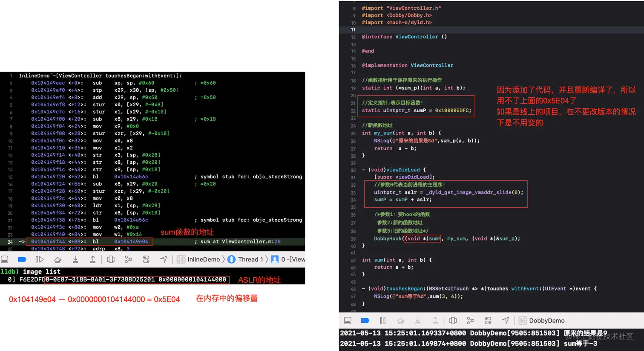Deactivate breakpoints in InlineDemo debug bar
The width and height of the screenshot is (644, 351).
point(22,259)
